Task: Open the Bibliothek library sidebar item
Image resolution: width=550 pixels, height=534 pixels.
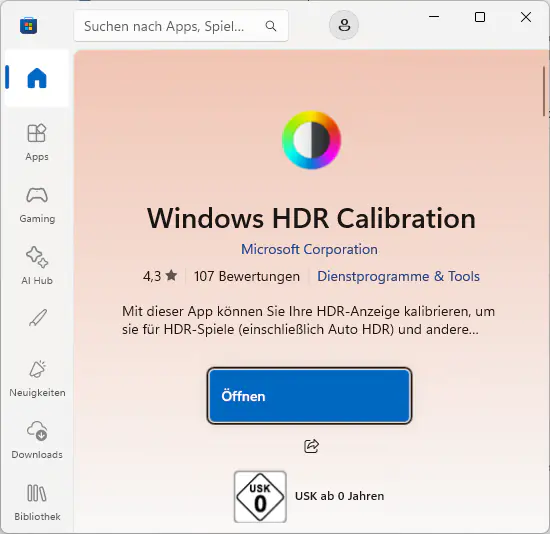Action: tap(37, 502)
